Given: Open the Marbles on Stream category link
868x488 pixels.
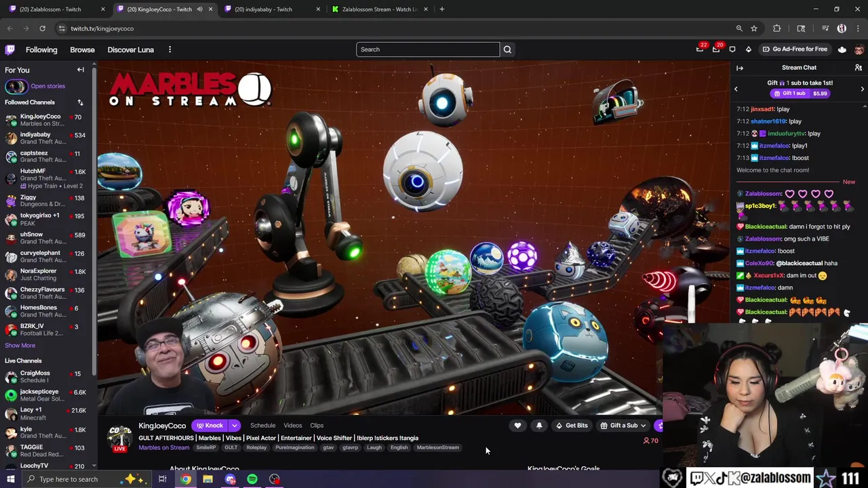Looking at the screenshot, I should coord(163,447).
